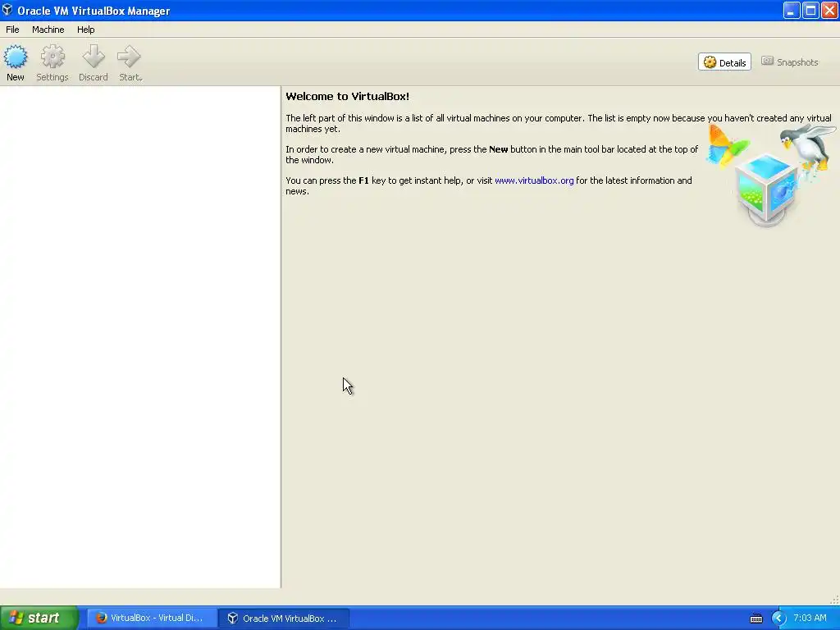Click the Settings gear toolbar icon
The image size is (840, 630).
coord(52,62)
